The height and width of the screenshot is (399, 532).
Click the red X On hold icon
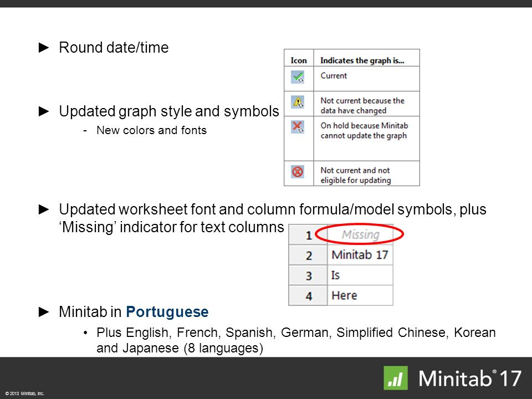298,127
